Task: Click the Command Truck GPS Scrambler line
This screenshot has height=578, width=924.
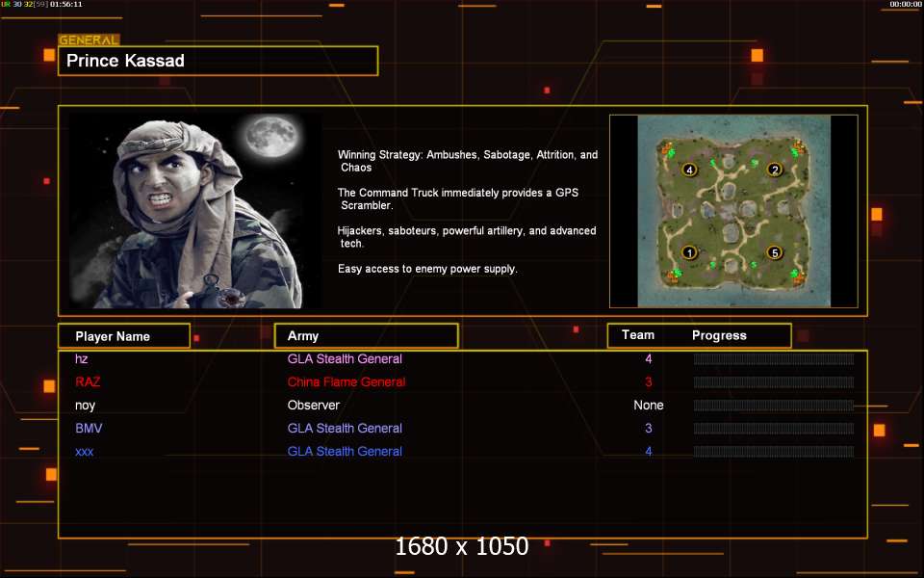Action: pos(458,198)
